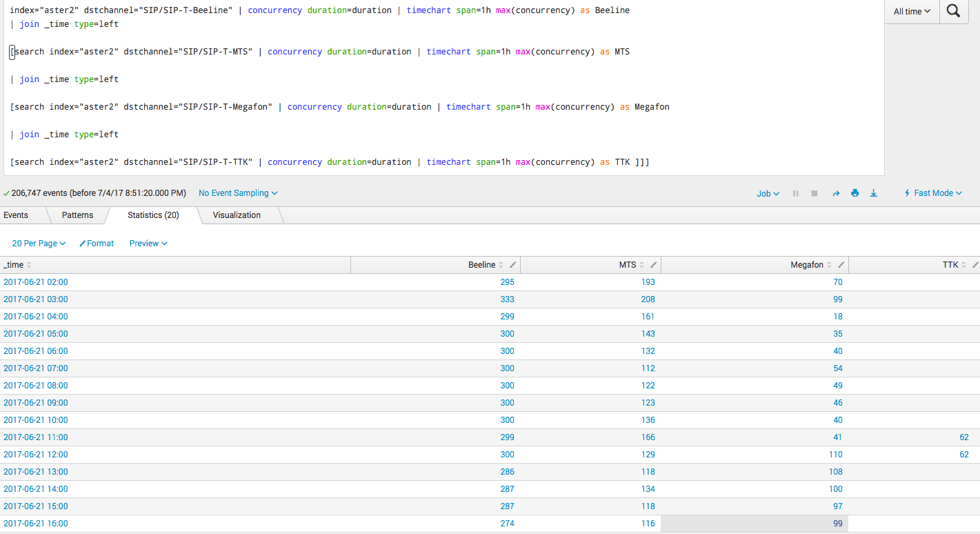Open the 20 Per Page dropdown
980x534 pixels.
tap(39, 243)
